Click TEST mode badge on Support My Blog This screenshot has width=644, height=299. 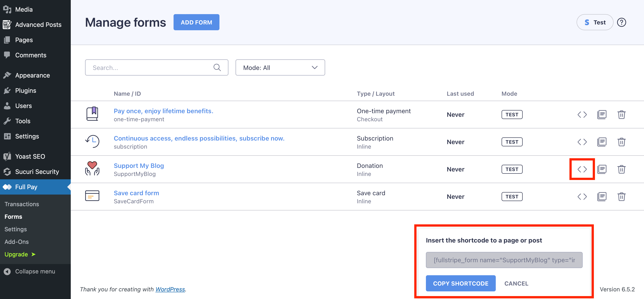511,169
